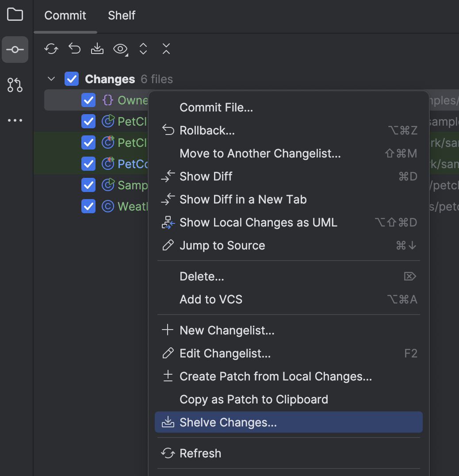Select Show Diff in the context menu
Image resolution: width=459 pixels, height=476 pixels.
click(206, 176)
